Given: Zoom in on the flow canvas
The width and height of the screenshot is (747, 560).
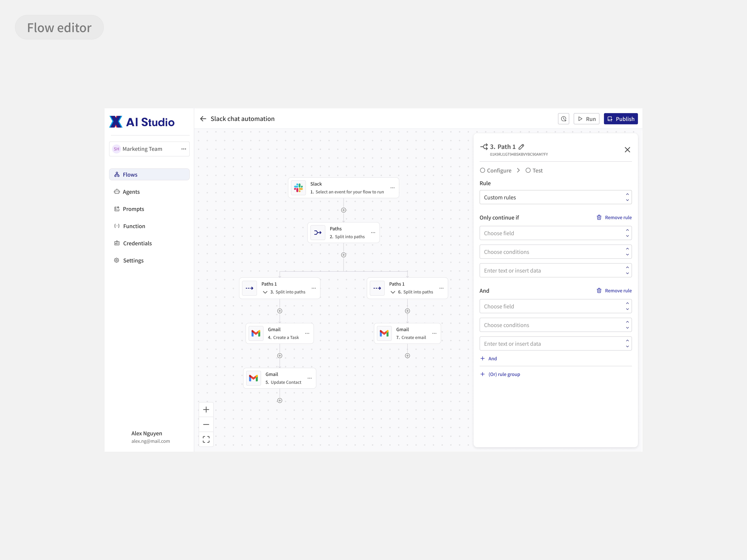Looking at the screenshot, I should click(206, 410).
